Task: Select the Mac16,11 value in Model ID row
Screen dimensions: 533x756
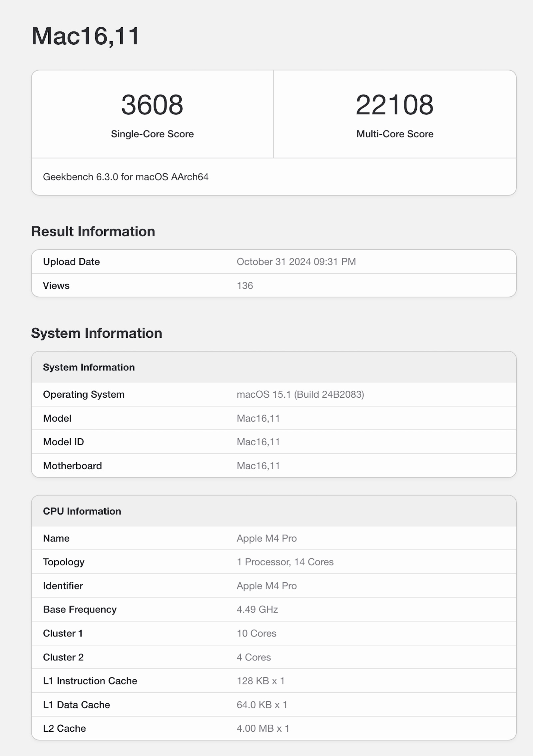Action: pyautogui.click(x=258, y=442)
